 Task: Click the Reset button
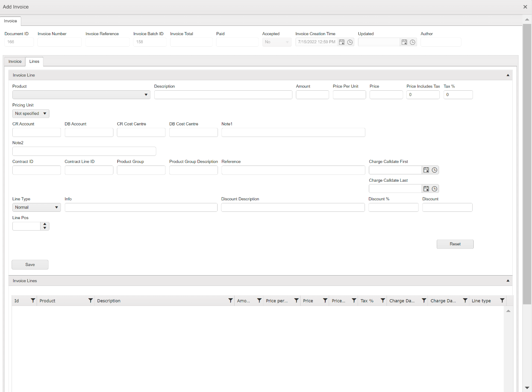click(455, 244)
